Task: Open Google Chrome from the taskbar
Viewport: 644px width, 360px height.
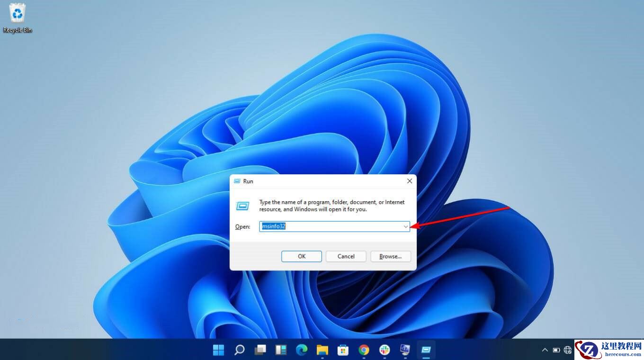Action: pyautogui.click(x=363, y=350)
